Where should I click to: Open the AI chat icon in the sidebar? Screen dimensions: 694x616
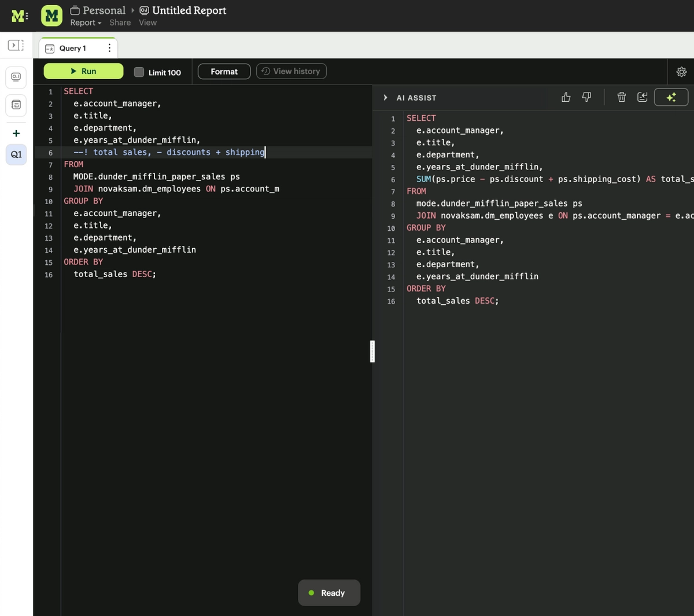tap(16, 77)
